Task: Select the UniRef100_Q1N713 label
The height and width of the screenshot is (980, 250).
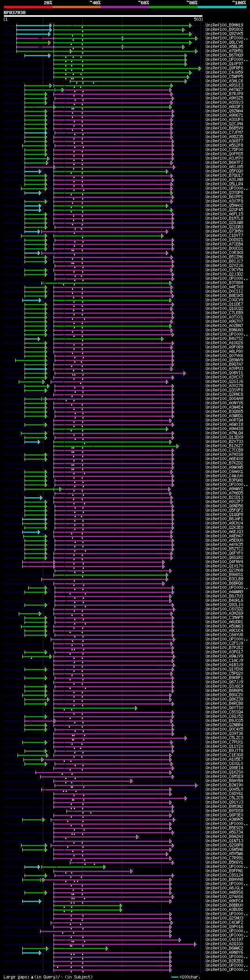Action: [224, 841]
